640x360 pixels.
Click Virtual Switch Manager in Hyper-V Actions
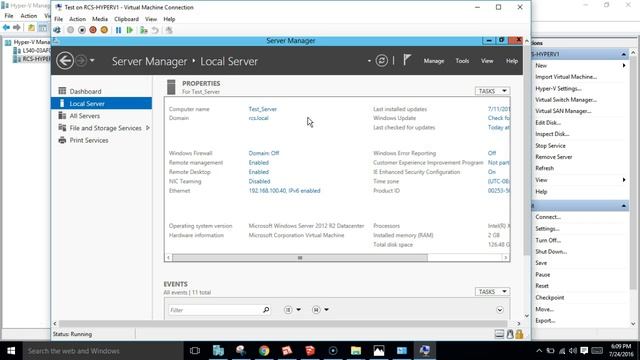coord(566,100)
